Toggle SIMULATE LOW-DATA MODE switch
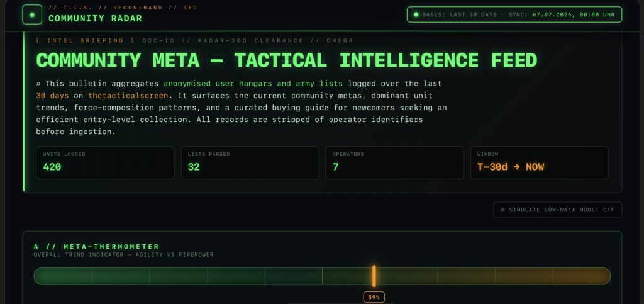 tap(557, 210)
